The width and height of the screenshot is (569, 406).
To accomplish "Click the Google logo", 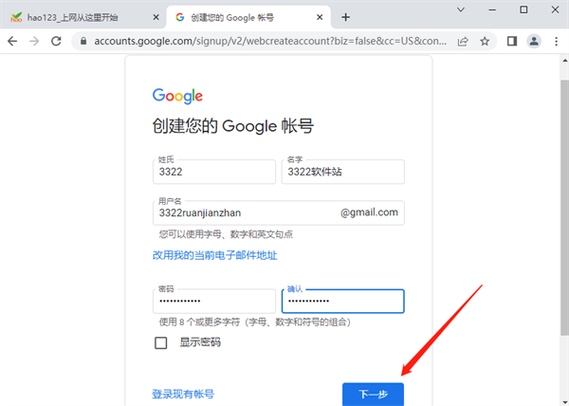I will [177, 96].
